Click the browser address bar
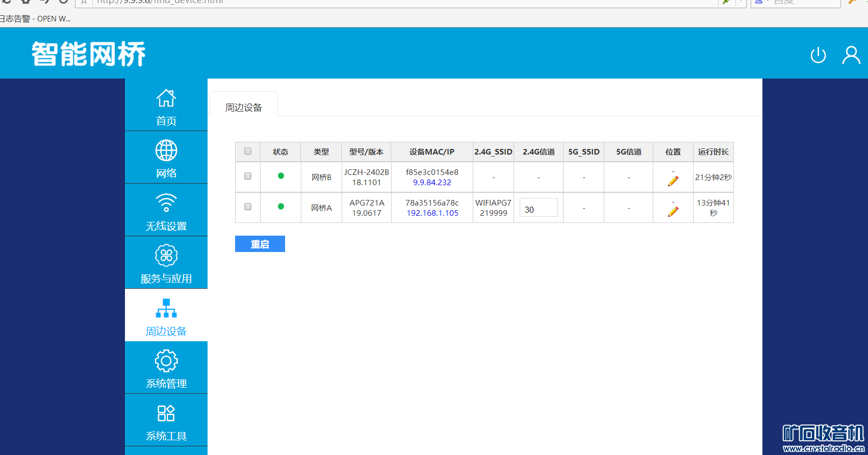The height and width of the screenshot is (455, 868). (398, 2)
